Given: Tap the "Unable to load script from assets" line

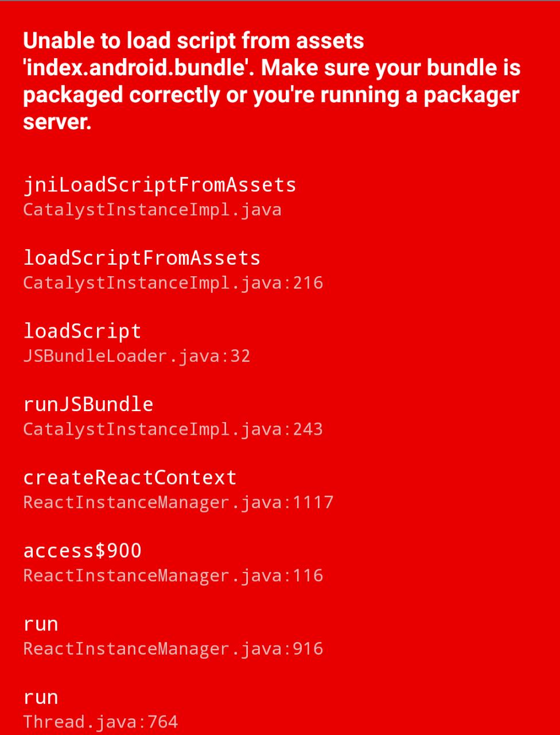Looking at the screenshot, I should click(193, 41).
